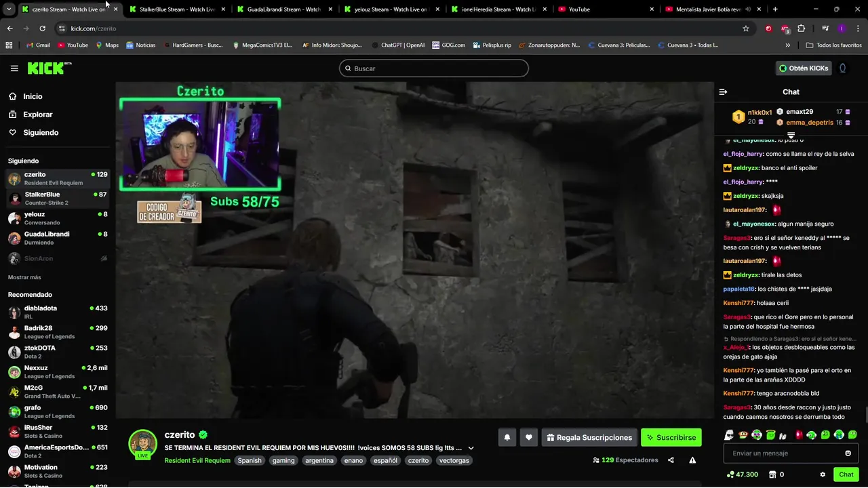The height and width of the screenshot is (488, 868).
Task: Click site info icon in address bar
Action: click(62, 28)
